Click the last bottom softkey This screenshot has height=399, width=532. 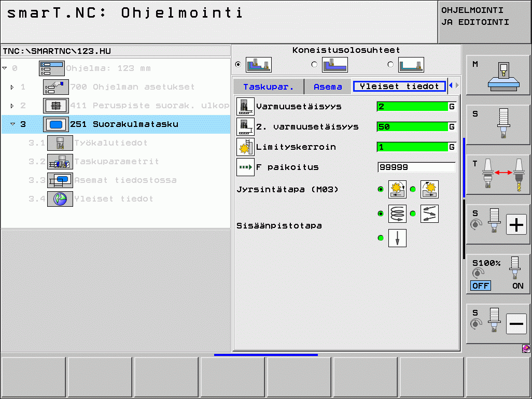pos(498,377)
